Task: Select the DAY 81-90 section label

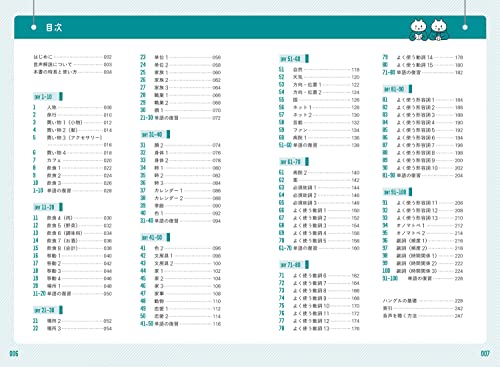Action: (x=397, y=89)
